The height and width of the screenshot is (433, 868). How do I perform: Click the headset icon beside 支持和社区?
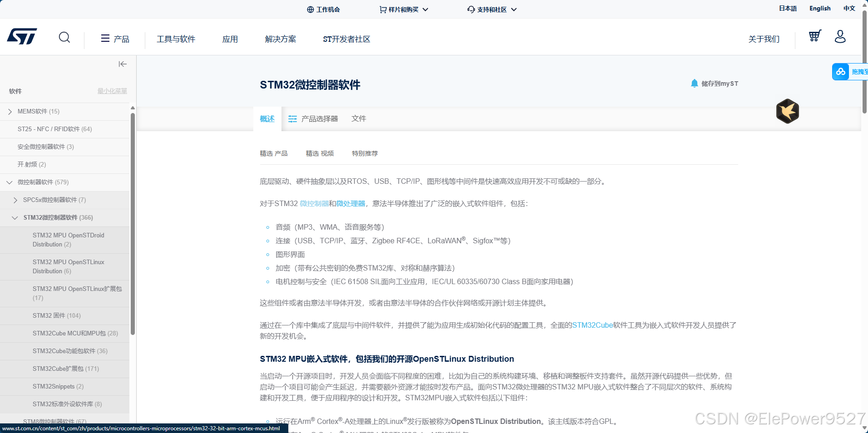[x=471, y=10]
